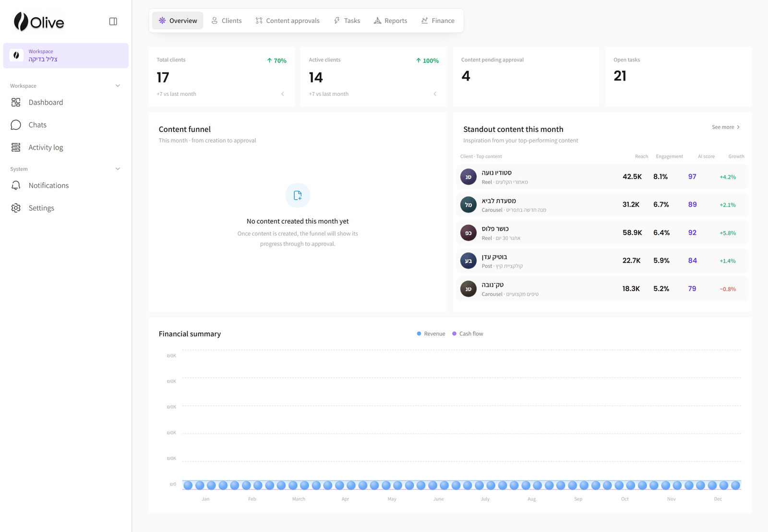This screenshot has height=532, width=768.
Task: Click the Tasks lightning icon
Action: (337, 21)
